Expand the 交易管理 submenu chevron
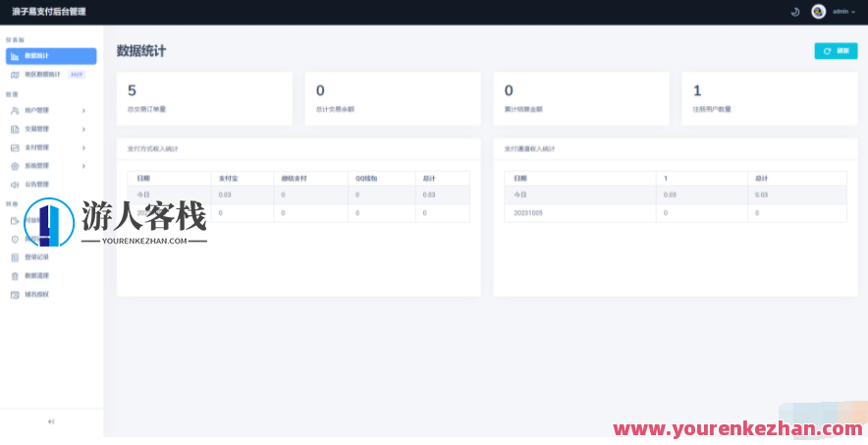Viewport: 868px width, 445px height. [x=83, y=129]
